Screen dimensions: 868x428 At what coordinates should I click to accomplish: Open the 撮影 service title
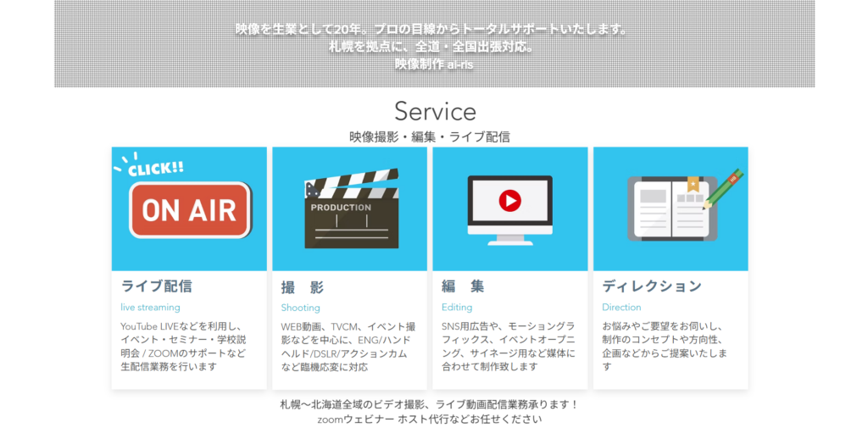pos(303,287)
